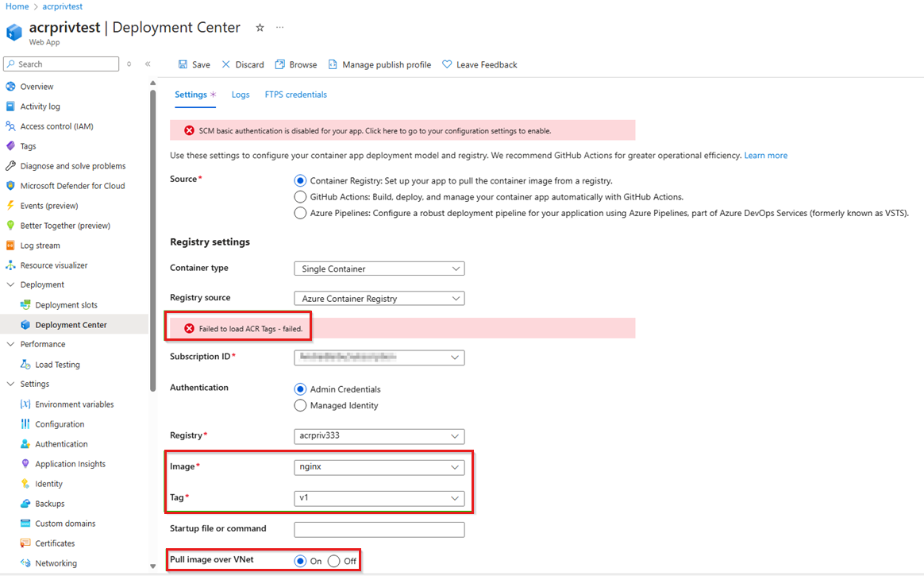Viewport: 924px width, 576px height.
Task: Click the Environment variables icon
Action: click(x=25, y=404)
